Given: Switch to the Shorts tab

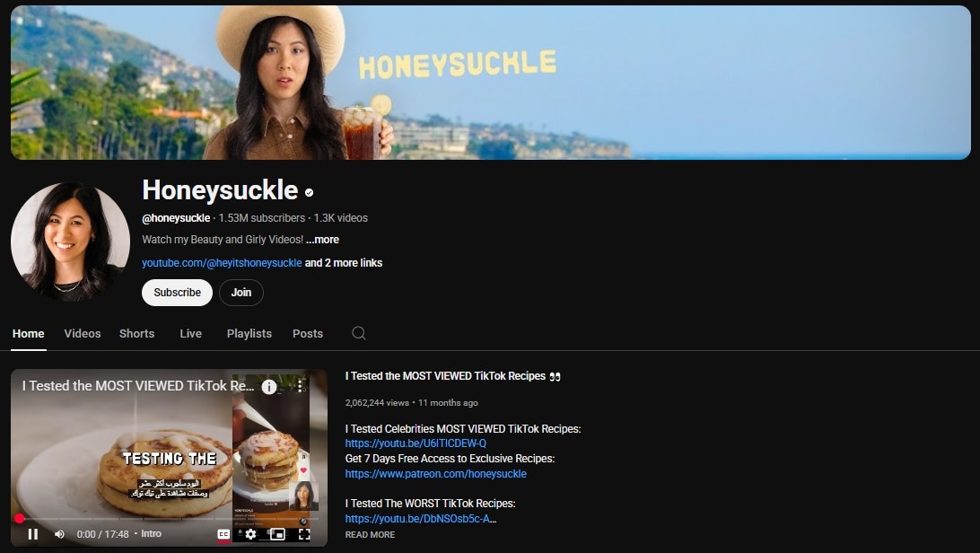Looking at the screenshot, I should (x=137, y=334).
